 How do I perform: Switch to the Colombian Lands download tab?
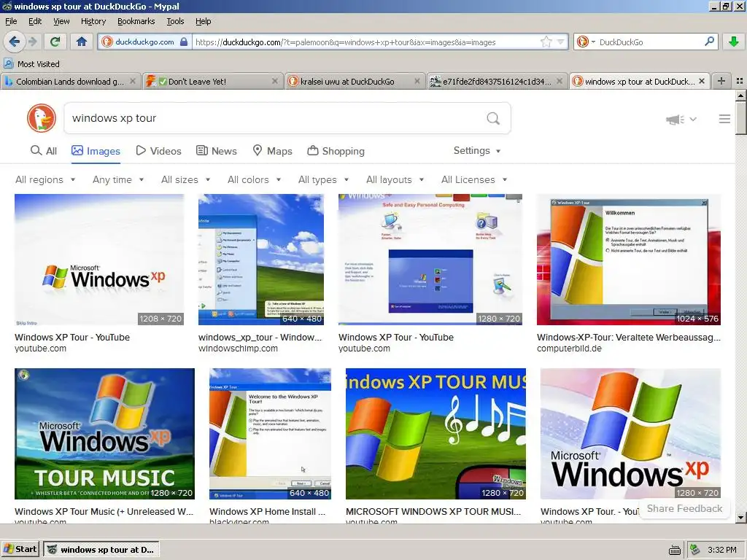tap(70, 82)
